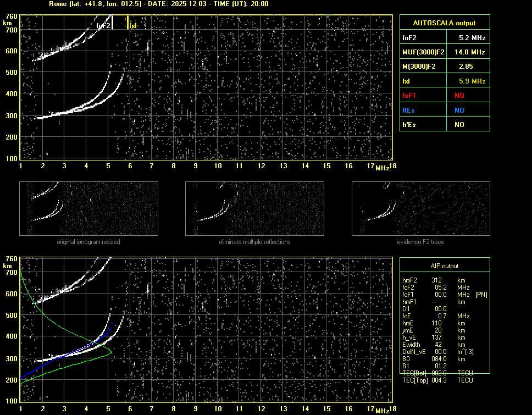Click the blue ftEs label

point(409,110)
